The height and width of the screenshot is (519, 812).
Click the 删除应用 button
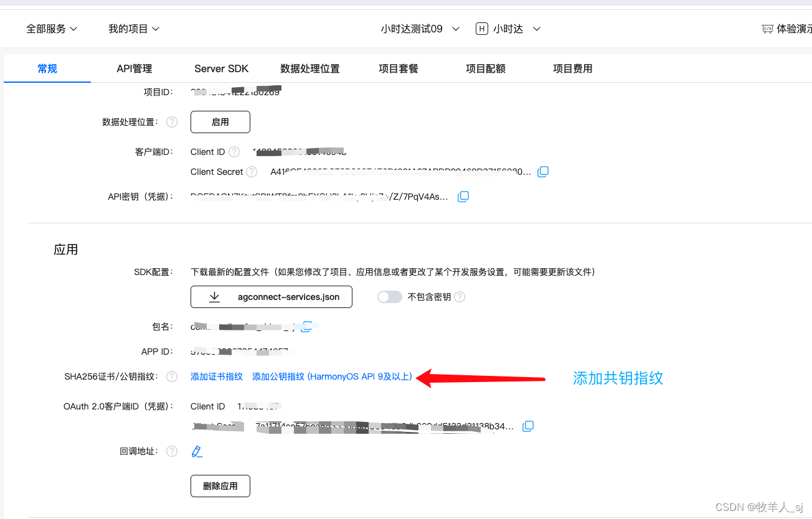(220, 486)
